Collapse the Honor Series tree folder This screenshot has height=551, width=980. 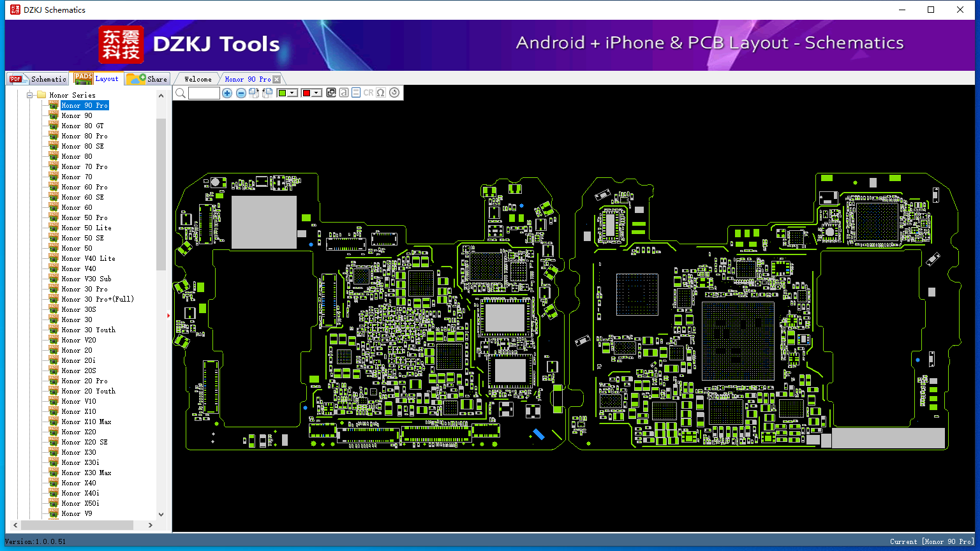29,95
